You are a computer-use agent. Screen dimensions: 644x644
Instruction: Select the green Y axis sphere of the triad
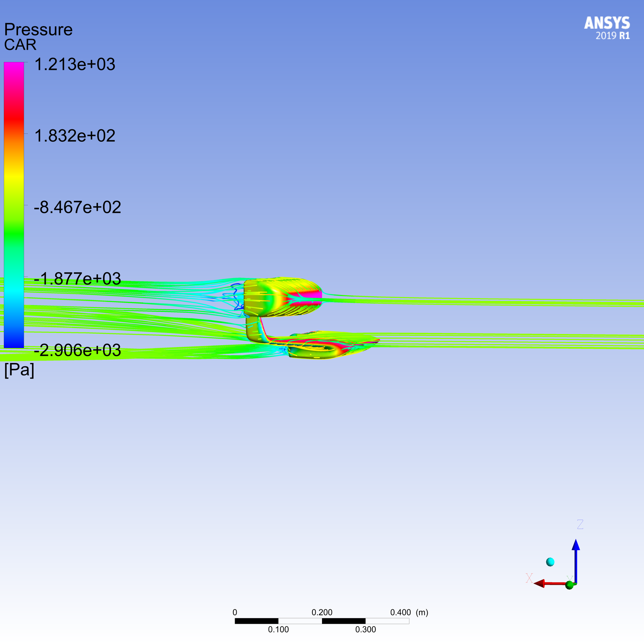[x=570, y=585]
